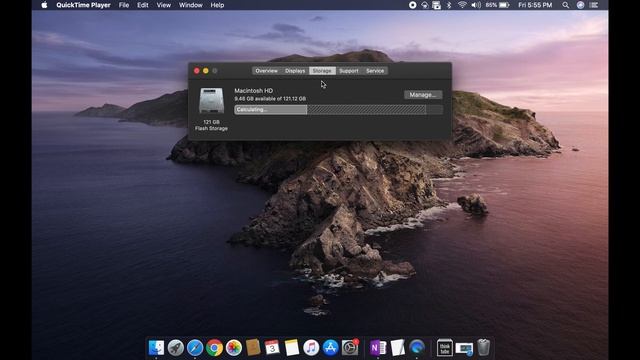Viewport: 640px width, 360px height.
Task: Open Spotlight search magnifier icon
Action: click(565, 5)
